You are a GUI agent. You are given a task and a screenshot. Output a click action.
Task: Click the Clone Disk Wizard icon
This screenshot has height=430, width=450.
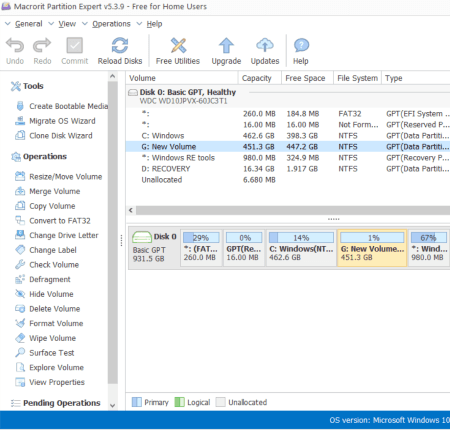pos(20,135)
